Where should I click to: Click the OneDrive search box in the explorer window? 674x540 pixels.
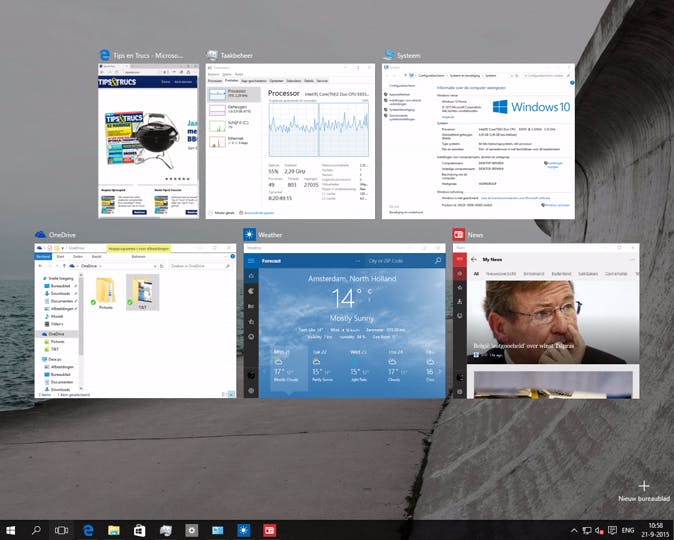coord(201,266)
